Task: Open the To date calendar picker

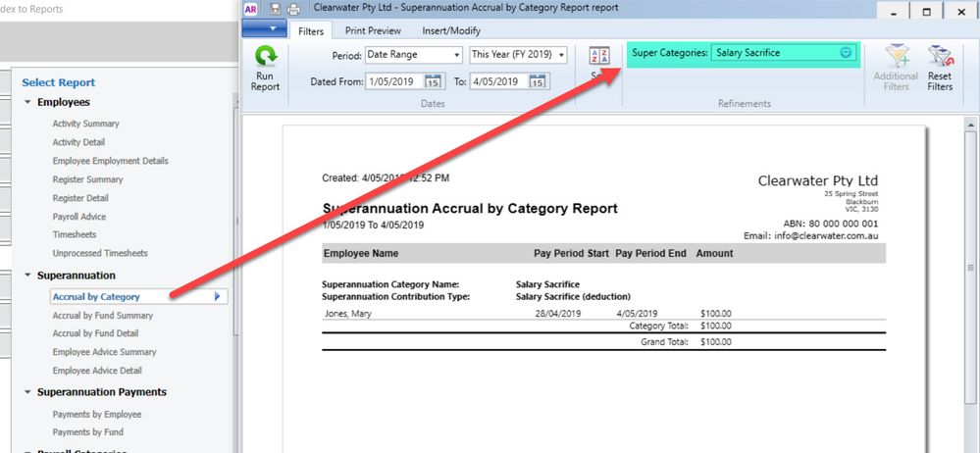Action: click(539, 81)
